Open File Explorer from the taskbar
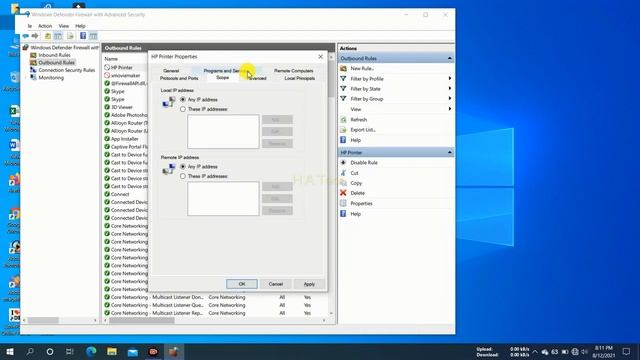Viewport: 640px width, 360px height. 112,351
